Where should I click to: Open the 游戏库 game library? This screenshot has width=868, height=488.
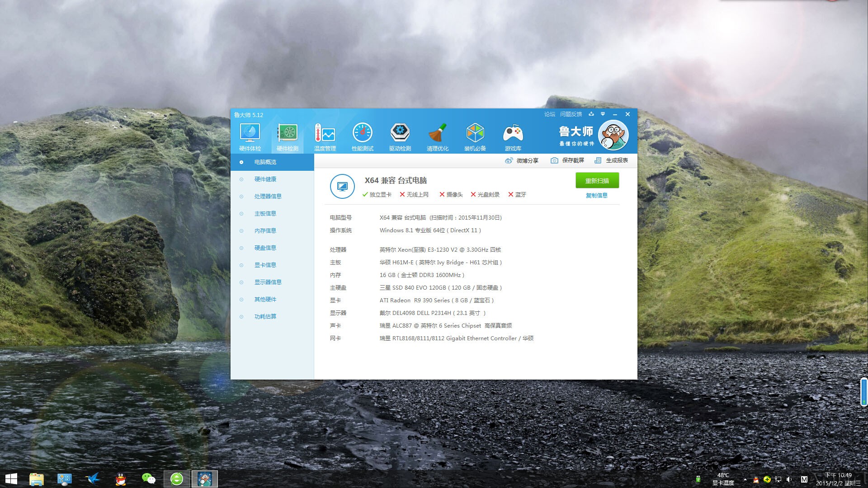tap(513, 137)
